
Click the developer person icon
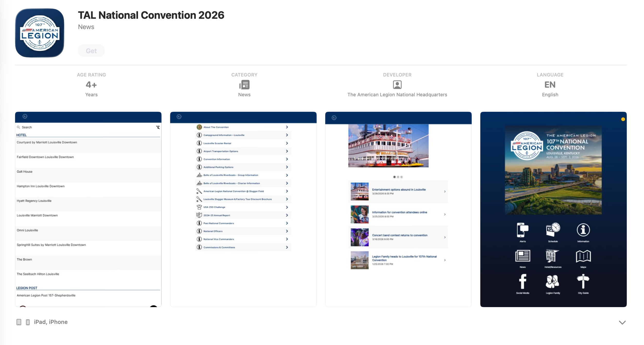397,85
